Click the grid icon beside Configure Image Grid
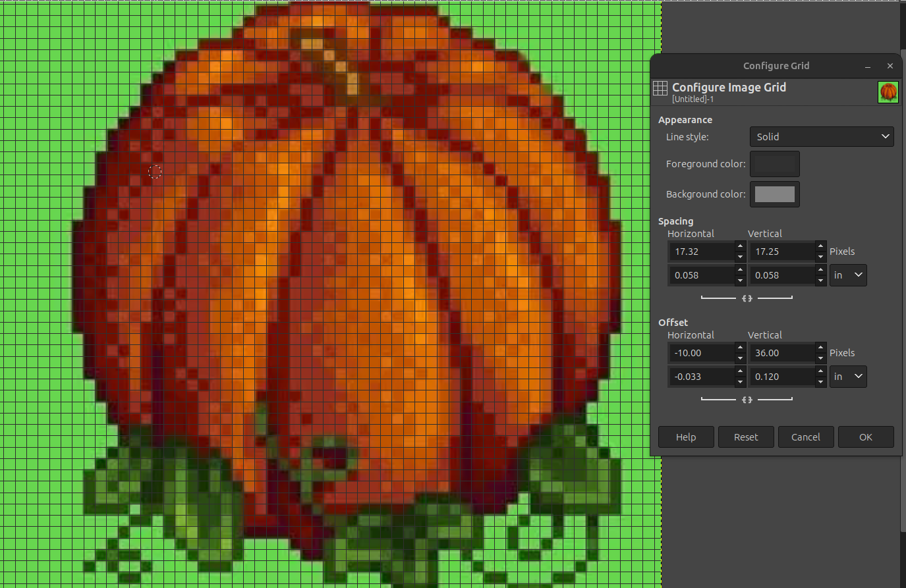The height and width of the screenshot is (588, 906). tap(660, 88)
